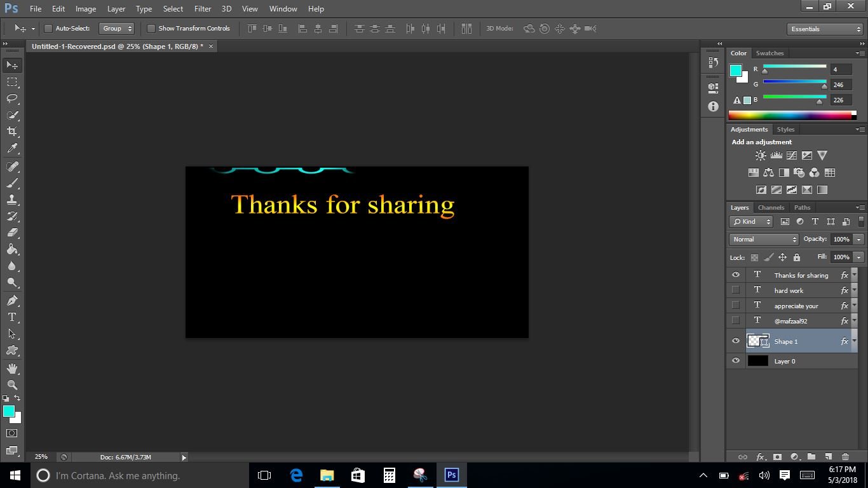Select the History Brush tool

tap(12, 216)
